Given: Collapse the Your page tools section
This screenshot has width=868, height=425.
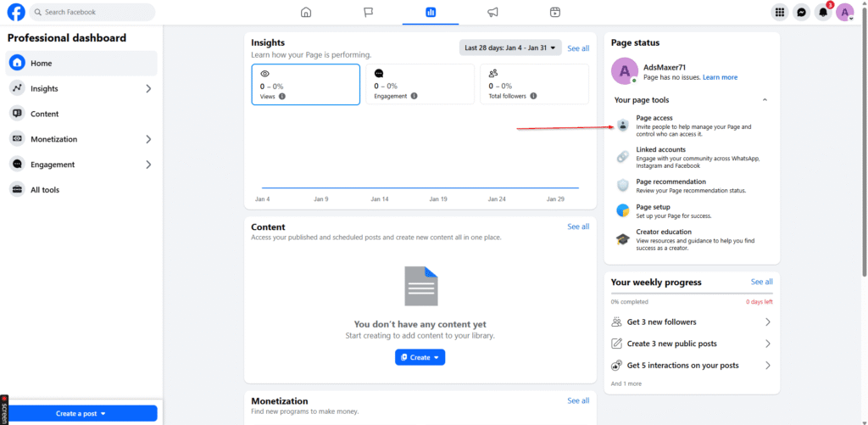Looking at the screenshot, I should pos(765,100).
